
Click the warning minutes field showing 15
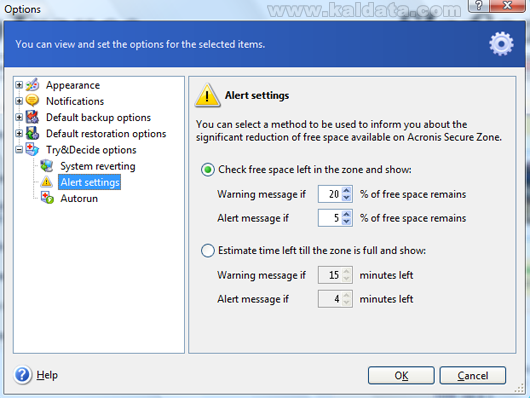330,275
